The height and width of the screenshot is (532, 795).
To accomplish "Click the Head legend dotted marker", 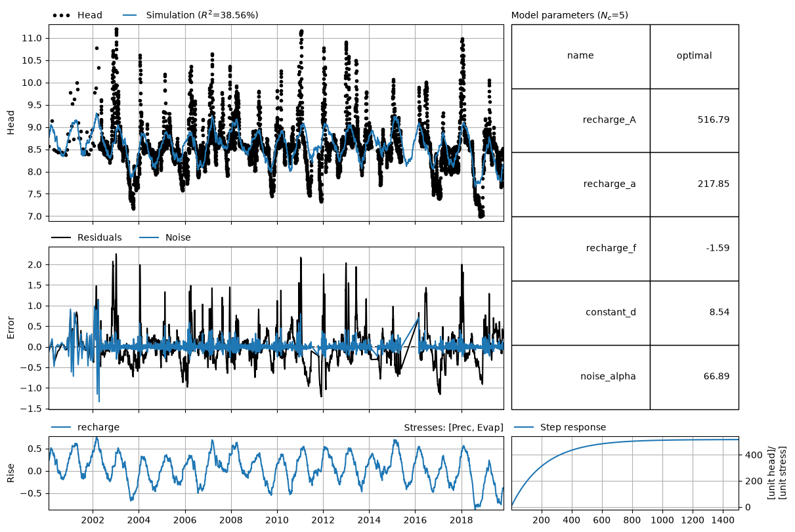I will tap(61, 15).
